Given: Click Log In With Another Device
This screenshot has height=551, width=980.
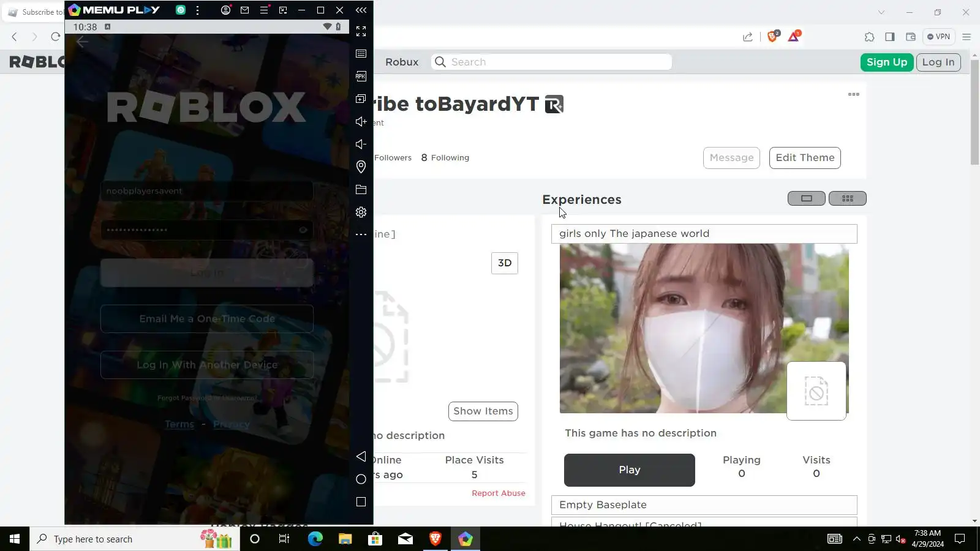Looking at the screenshot, I should 207,365.
